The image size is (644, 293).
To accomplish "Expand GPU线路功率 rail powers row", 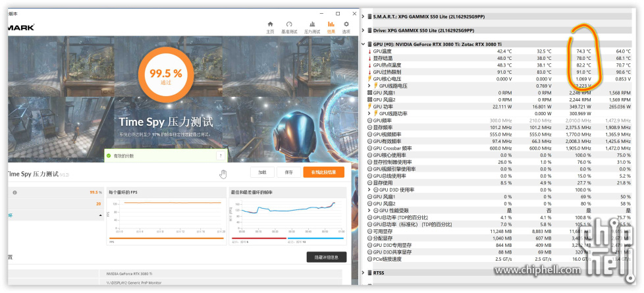I will click(369, 113).
